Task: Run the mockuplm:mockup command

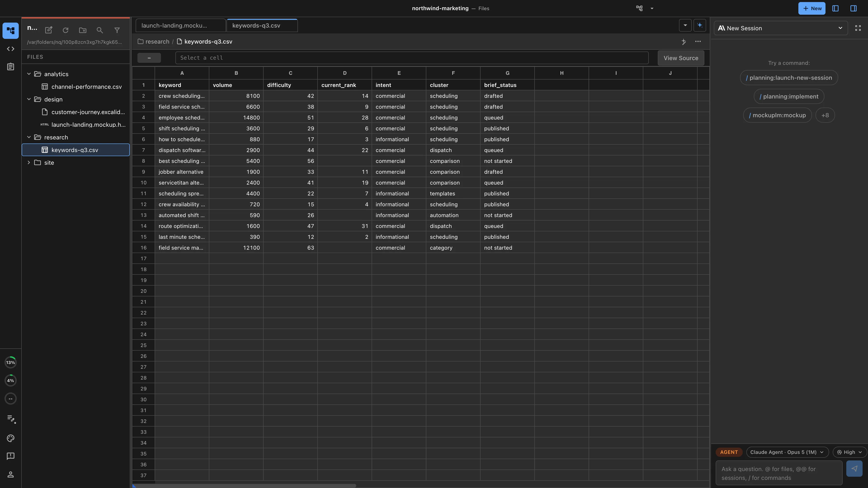Action: pos(777,115)
